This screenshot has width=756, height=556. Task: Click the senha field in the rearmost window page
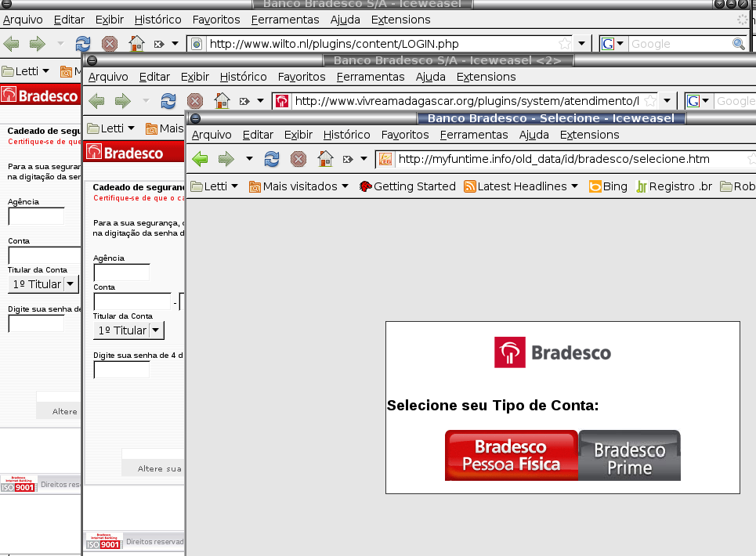[x=36, y=323]
